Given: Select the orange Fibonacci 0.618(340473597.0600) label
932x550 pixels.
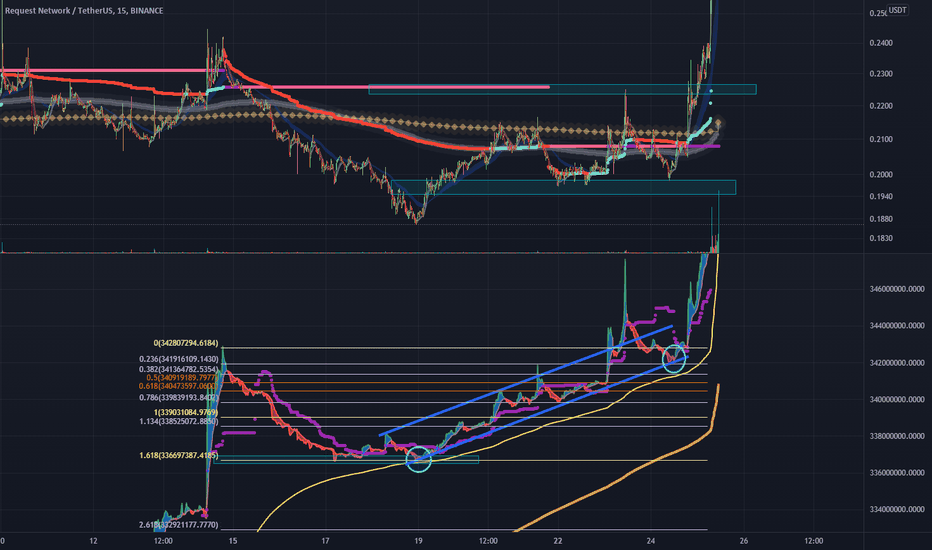Looking at the screenshot, I should pyautogui.click(x=178, y=386).
